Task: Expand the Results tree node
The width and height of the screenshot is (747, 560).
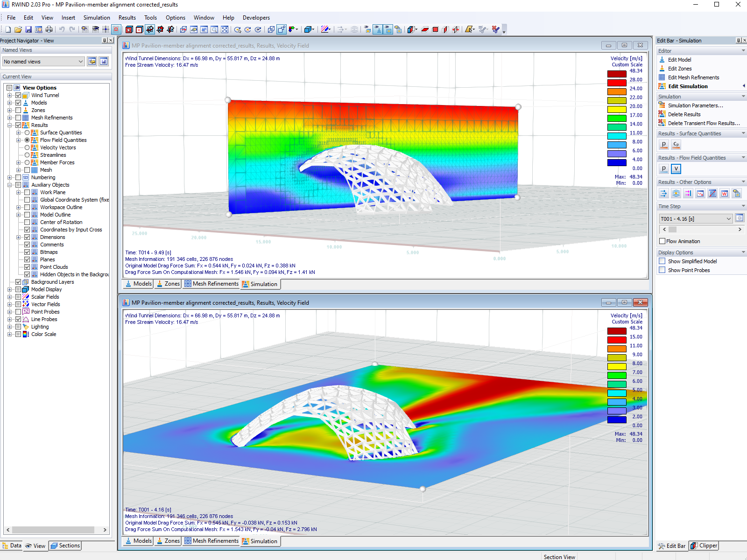Action: 10,125
